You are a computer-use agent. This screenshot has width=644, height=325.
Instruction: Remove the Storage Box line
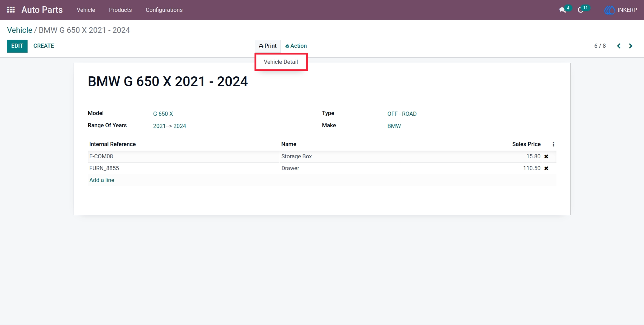tap(546, 157)
